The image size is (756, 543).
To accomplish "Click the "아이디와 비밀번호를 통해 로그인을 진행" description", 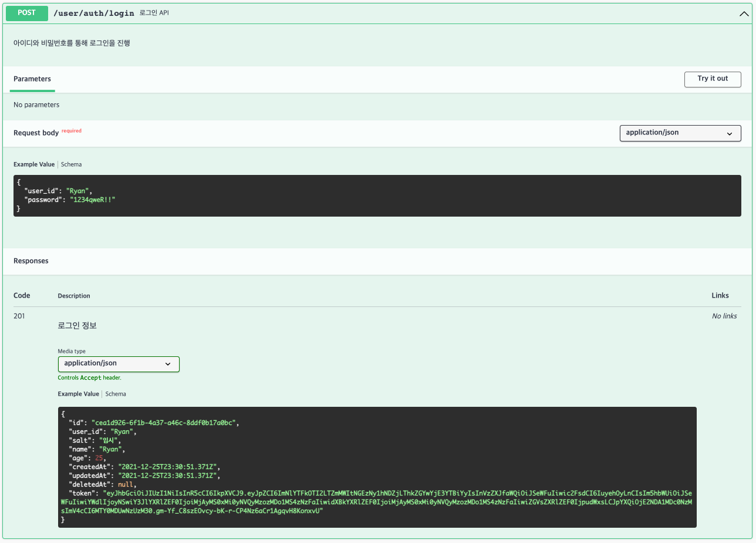I will coord(72,43).
